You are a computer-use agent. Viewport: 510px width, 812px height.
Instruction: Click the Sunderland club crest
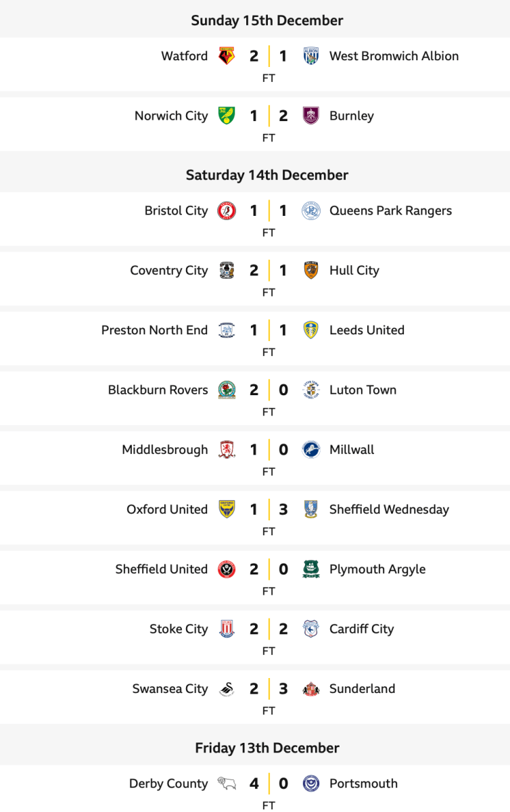[x=311, y=689]
